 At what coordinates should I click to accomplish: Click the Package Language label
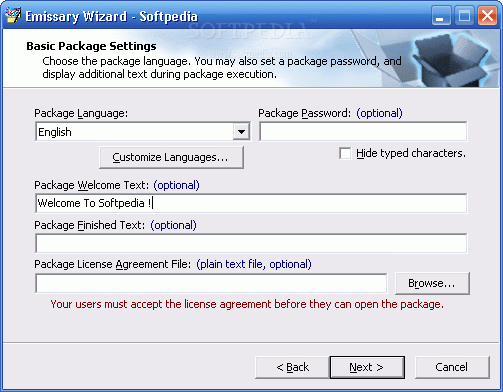pyautogui.click(x=81, y=114)
